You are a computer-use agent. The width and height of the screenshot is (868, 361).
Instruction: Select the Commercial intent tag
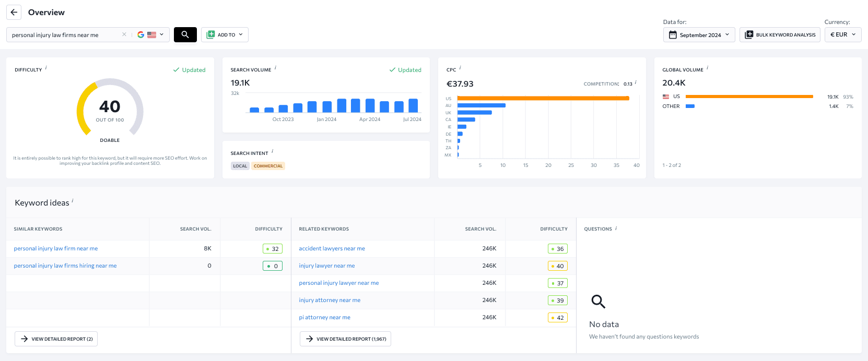coord(268,166)
